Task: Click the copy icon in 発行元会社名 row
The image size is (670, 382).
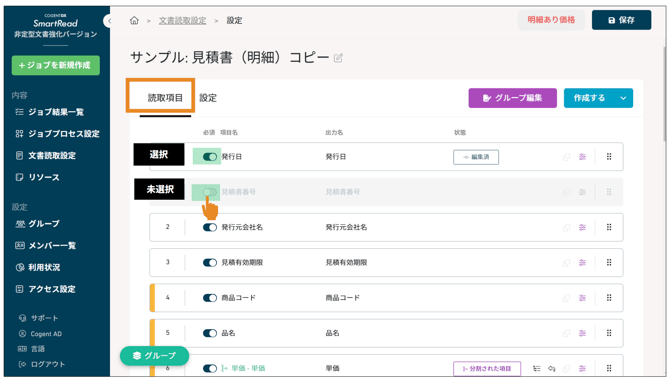Action: [566, 227]
